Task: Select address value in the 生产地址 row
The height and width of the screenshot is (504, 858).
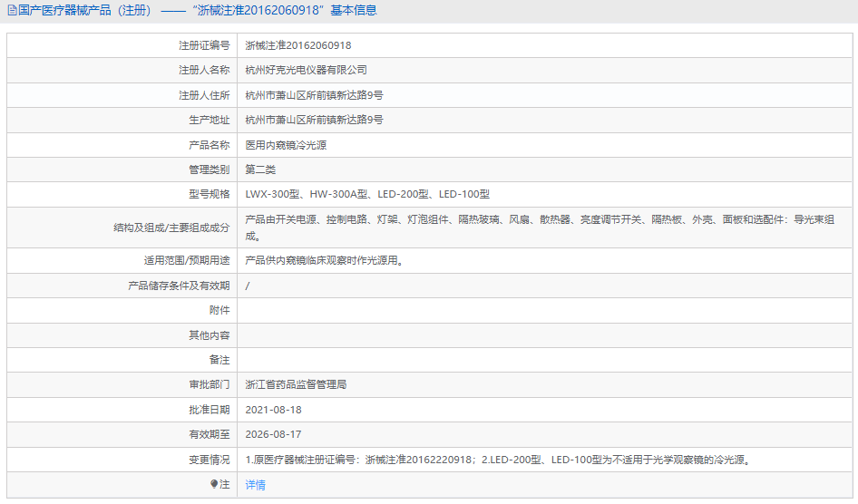Action: (x=314, y=120)
